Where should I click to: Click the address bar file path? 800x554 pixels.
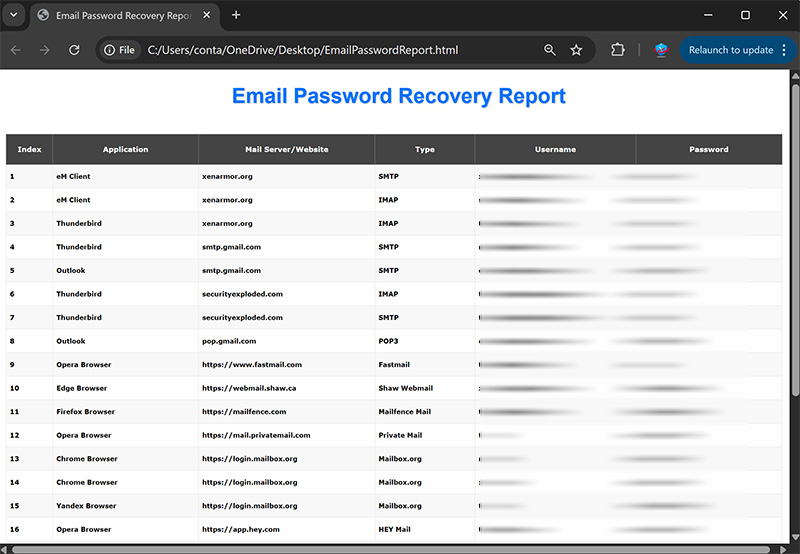303,50
